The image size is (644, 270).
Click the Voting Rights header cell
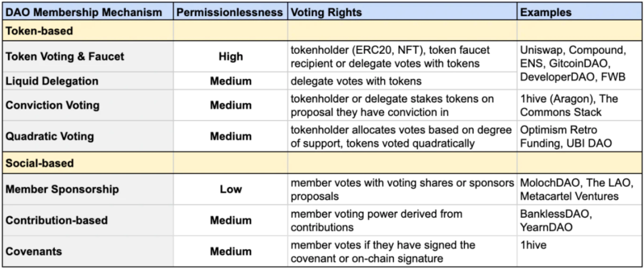coord(402,13)
